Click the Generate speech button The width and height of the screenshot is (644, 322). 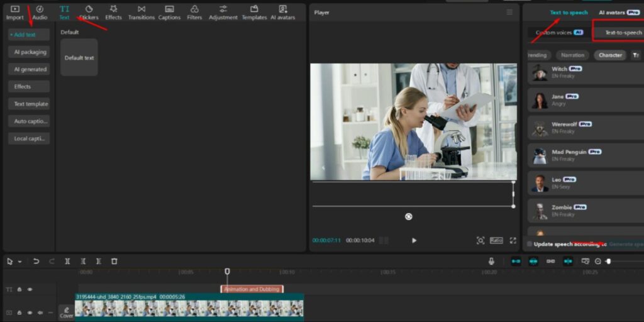pyautogui.click(x=626, y=244)
